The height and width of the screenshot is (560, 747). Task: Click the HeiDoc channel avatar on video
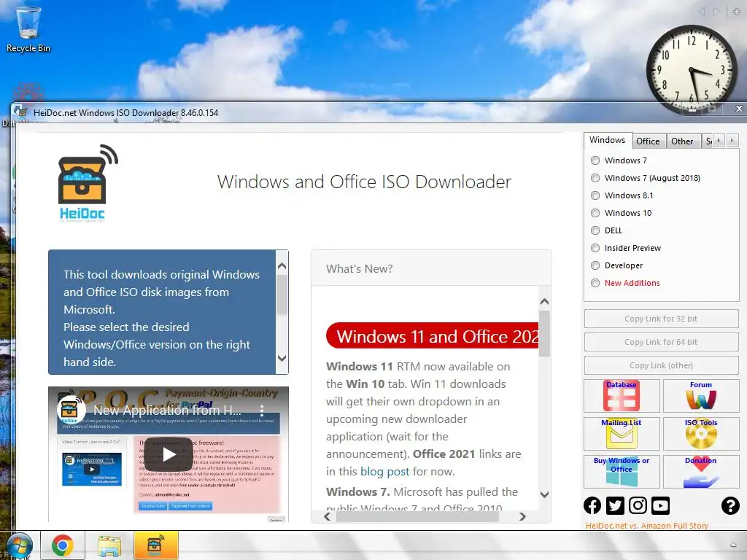pos(70,409)
